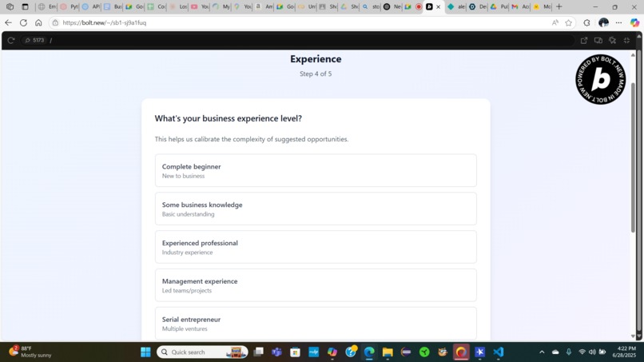644x362 pixels.
Task: Open browser Settings and more menu
Action: point(619,22)
